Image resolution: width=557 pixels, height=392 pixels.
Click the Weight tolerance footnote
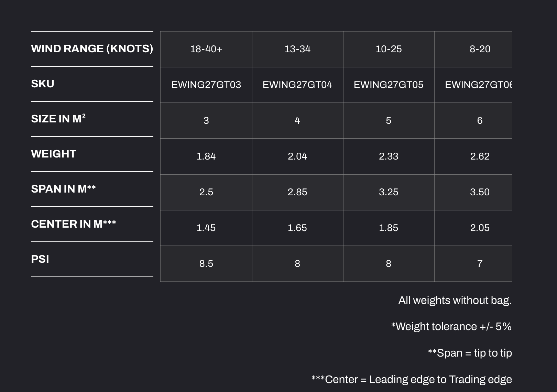coord(451,327)
